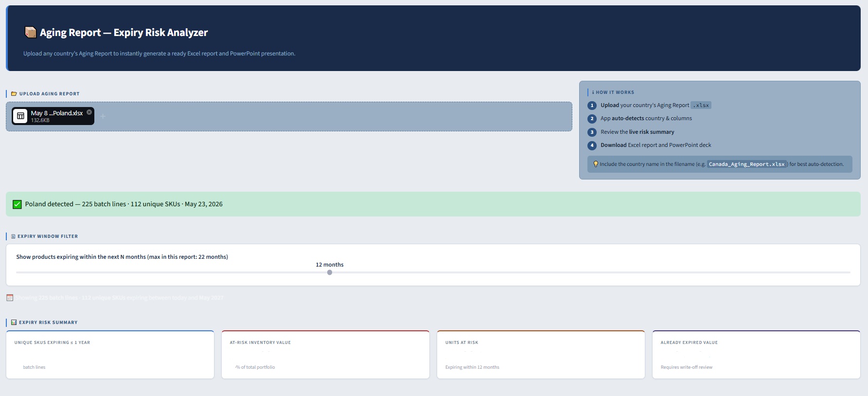
Task: Click the 'Requires write-off review' caption
Action: point(687,367)
